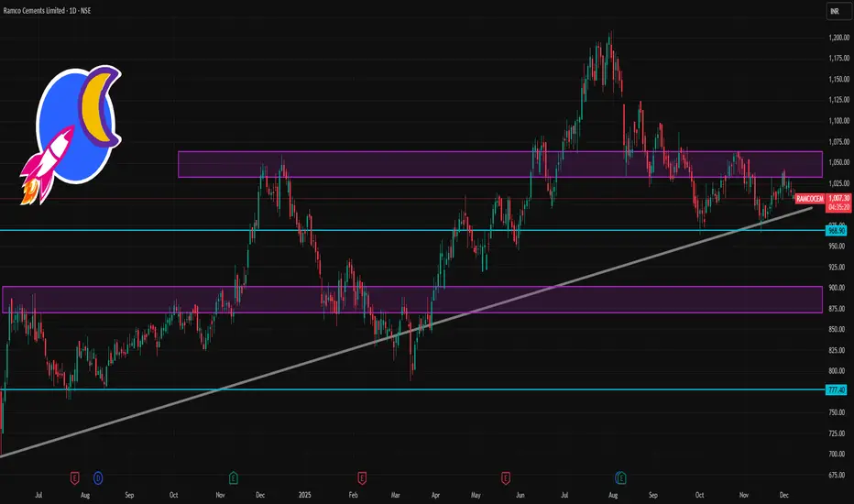The image size is (854, 504).
Task: Select the RAMCOCEM last price label
Action: click(809, 199)
